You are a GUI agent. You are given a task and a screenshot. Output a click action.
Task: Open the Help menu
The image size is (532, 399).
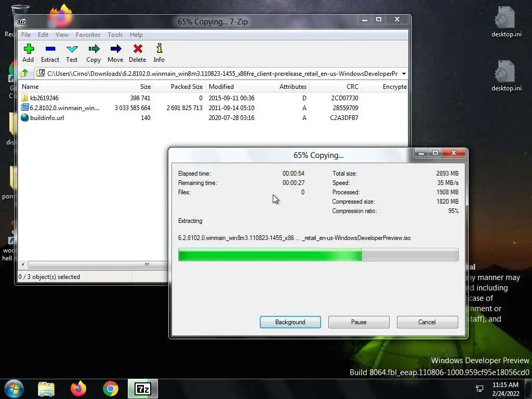coord(136,35)
